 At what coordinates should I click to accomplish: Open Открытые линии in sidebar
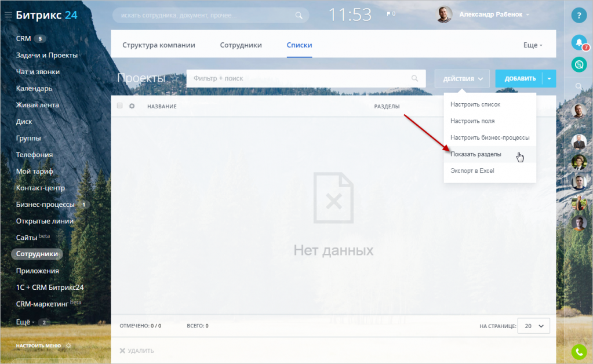click(x=45, y=221)
